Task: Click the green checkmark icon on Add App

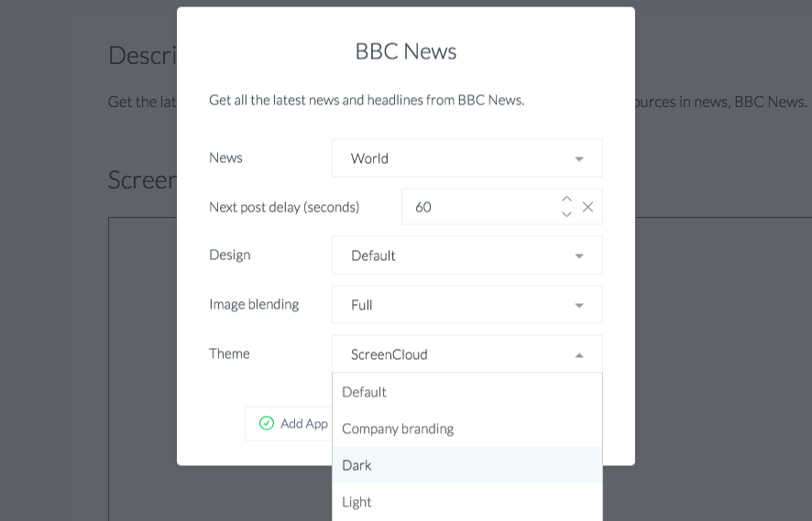Action: [x=266, y=423]
